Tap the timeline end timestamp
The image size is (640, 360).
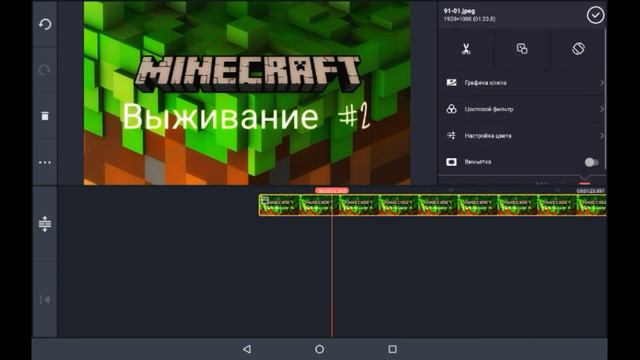pyautogui.click(x=590, y=191)
